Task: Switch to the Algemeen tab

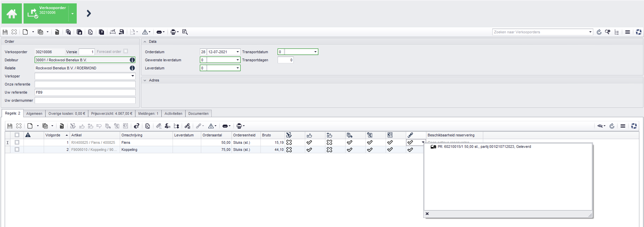Action: [x=34, y=114]
